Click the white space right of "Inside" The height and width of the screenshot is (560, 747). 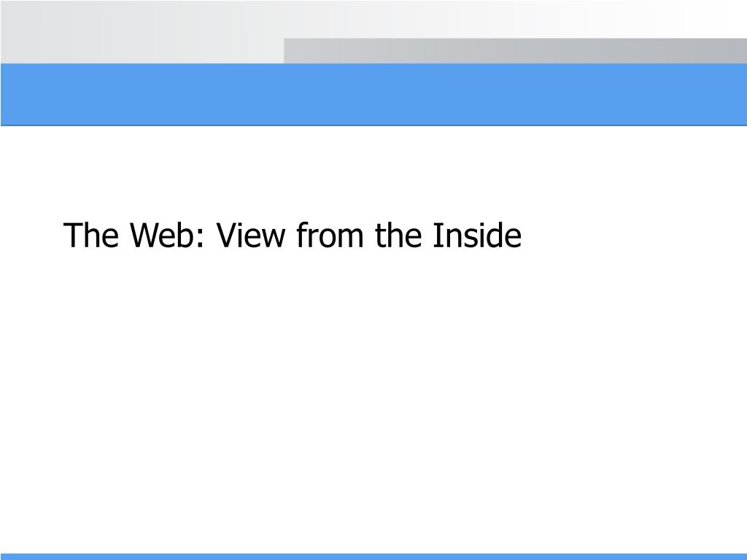pyautogui.click(x=634, y=236)
